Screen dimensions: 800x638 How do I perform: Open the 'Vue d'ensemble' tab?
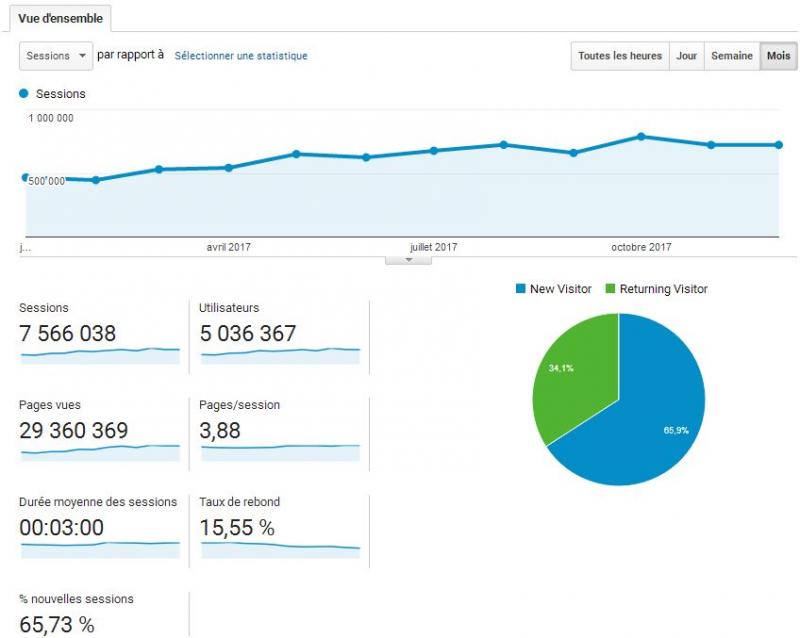tap(60, 18)
